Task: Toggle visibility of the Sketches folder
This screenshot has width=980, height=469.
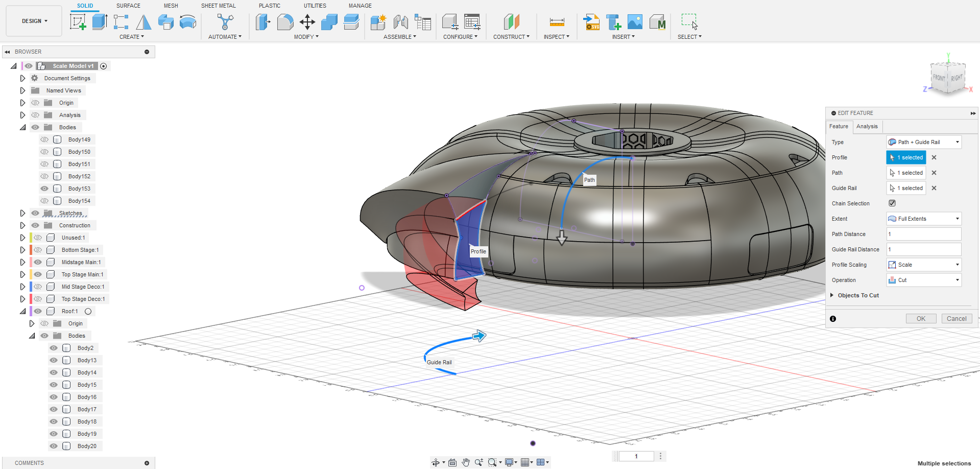Action: [x=35, y=213]
